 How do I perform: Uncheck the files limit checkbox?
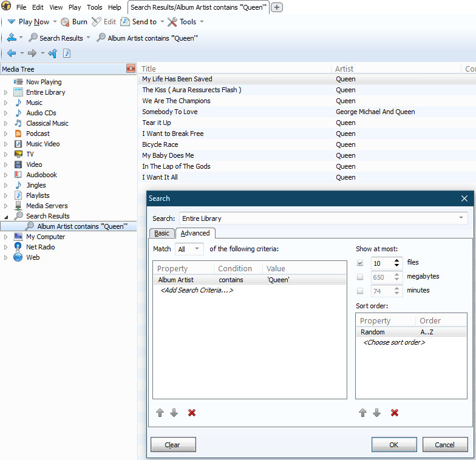coord(360,263)
